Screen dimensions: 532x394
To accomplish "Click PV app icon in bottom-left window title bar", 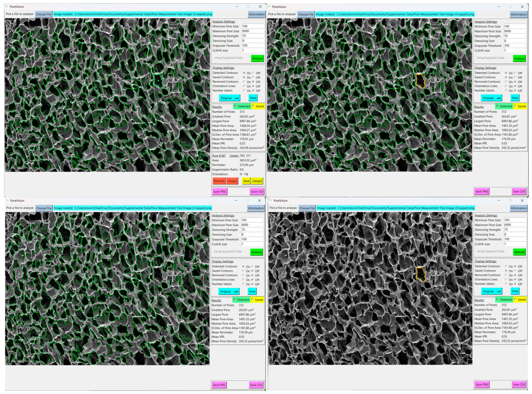I will click(x=7, y=201).
